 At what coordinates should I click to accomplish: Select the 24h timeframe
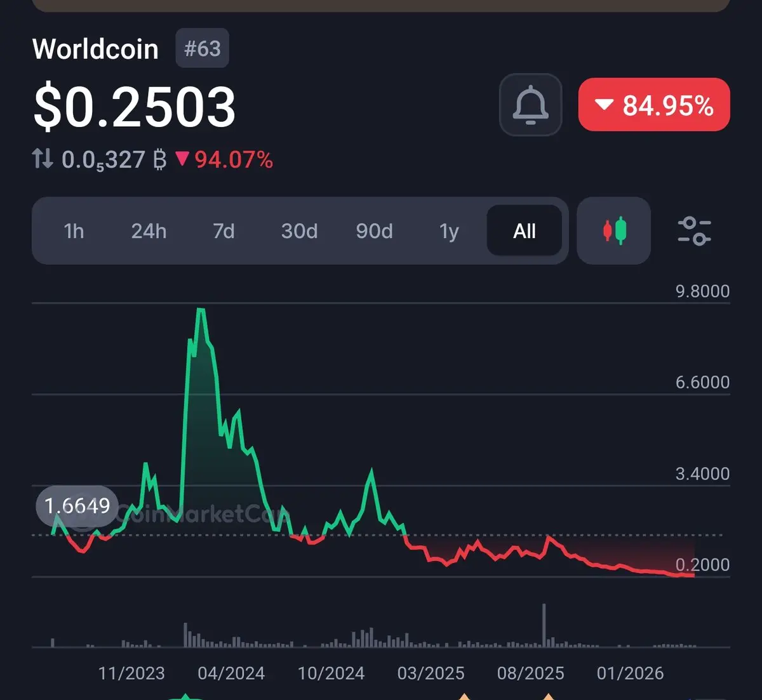149,231
